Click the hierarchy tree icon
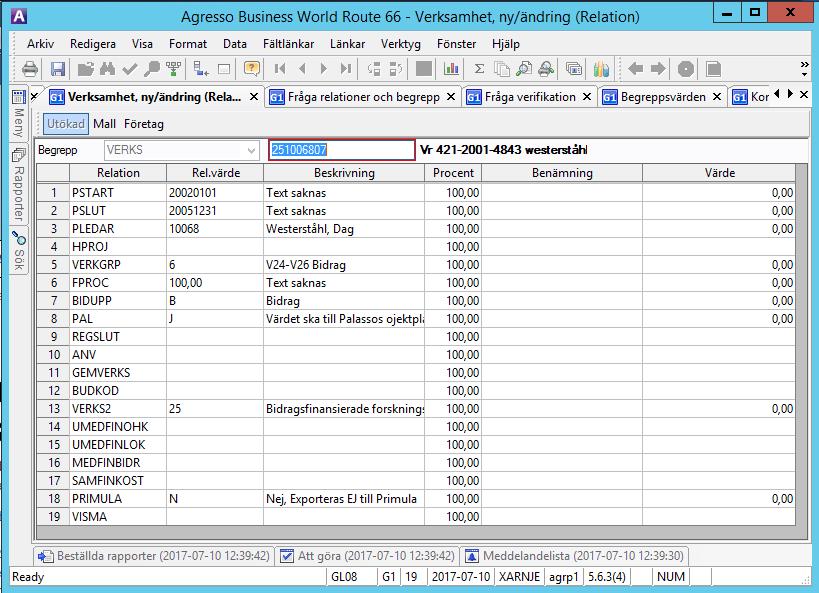 coord(173,69)
